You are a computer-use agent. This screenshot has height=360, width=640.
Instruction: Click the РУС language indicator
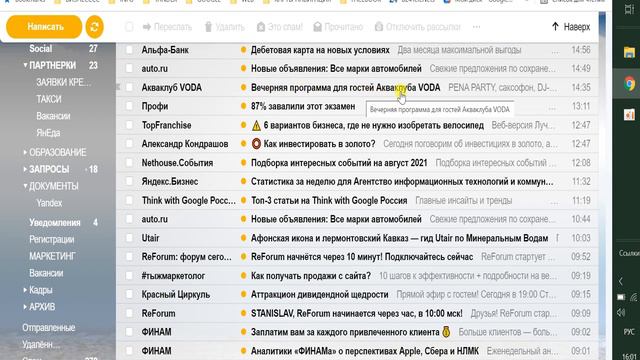point(629,332)
